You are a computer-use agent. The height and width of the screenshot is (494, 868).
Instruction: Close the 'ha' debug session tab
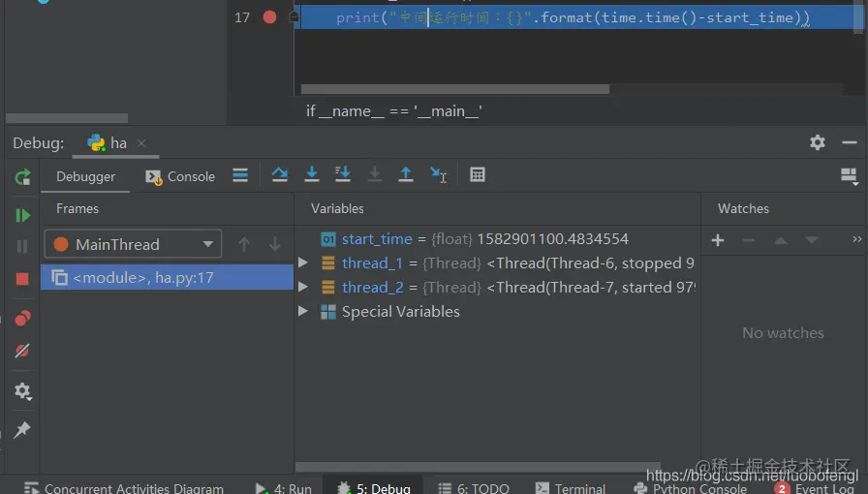point(141,143)
